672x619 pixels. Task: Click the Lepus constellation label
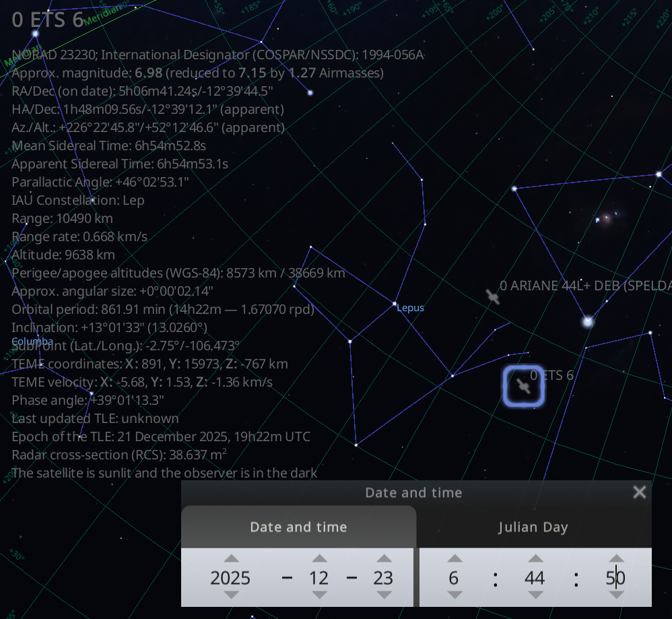411,308
